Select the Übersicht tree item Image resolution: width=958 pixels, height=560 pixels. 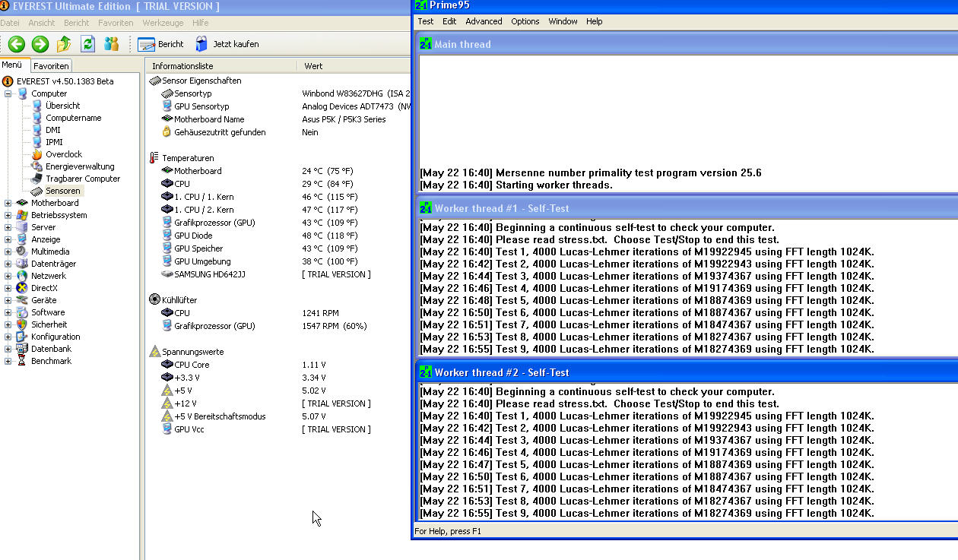62,106
